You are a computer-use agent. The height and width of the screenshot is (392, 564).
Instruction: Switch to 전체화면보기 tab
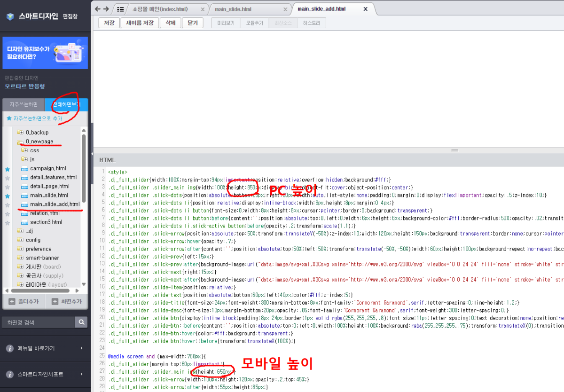(x=67, y=105)
